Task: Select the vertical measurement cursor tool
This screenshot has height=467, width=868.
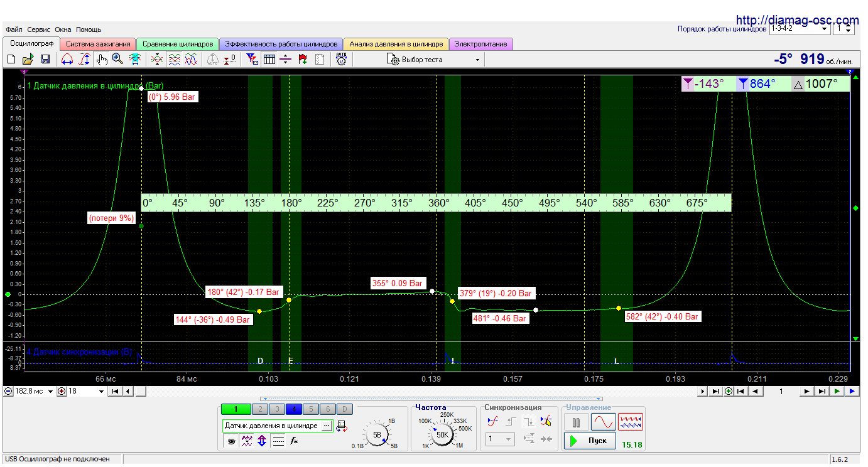Action: (x=84, y=60)
